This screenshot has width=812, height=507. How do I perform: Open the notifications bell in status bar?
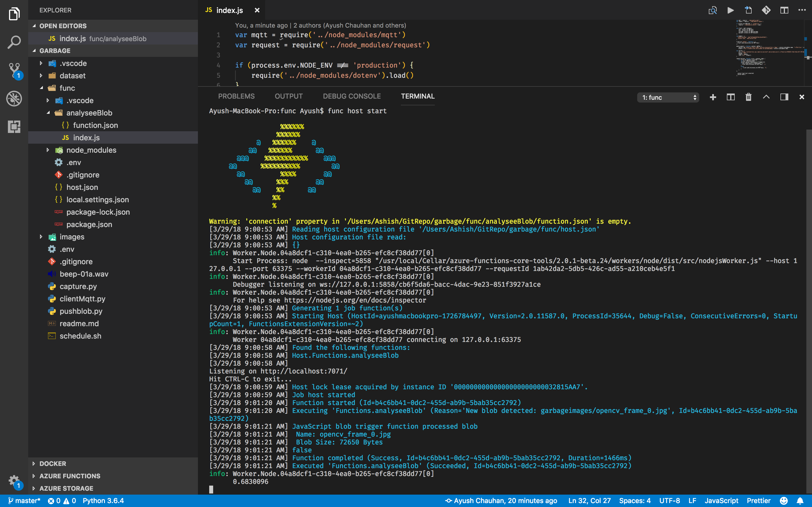pos(800,501)
